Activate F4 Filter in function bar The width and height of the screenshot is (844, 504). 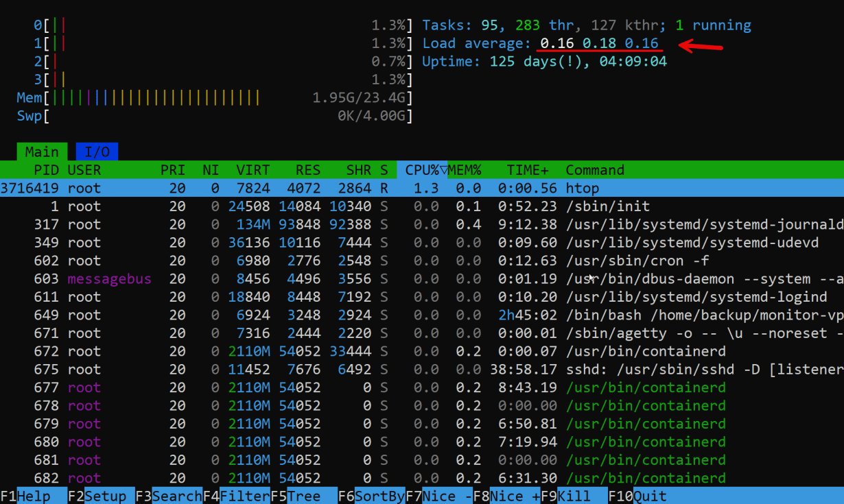tap(236, 496)
